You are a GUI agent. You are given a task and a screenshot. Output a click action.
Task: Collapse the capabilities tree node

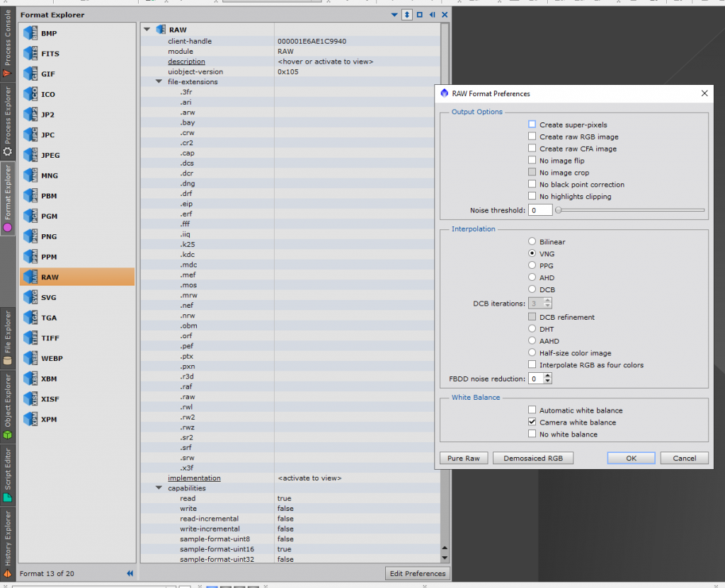point(159,488)
